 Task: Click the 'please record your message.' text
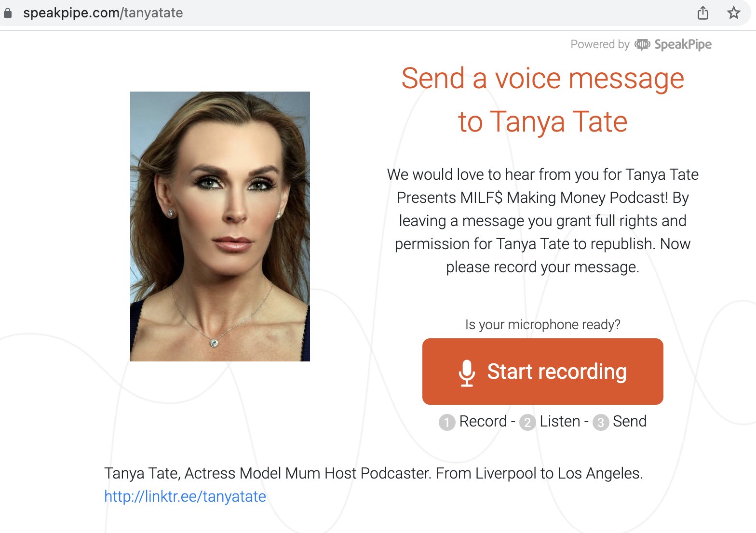click(543, 267)
